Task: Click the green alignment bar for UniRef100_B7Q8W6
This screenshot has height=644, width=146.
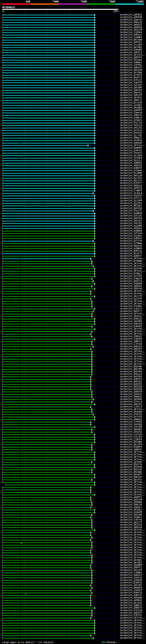Action: tap(48, 261)
